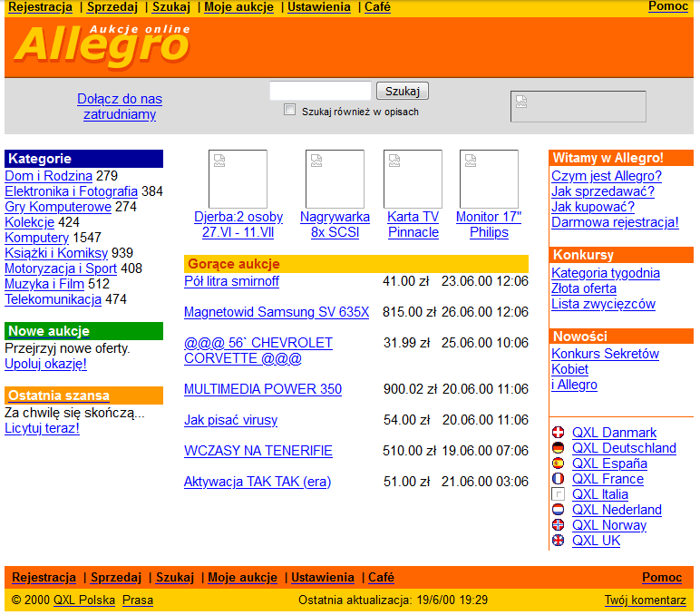The image size is (700, 615).
Task: Follow the 'Licytuj teraz!' link
Action: (42, 428)
